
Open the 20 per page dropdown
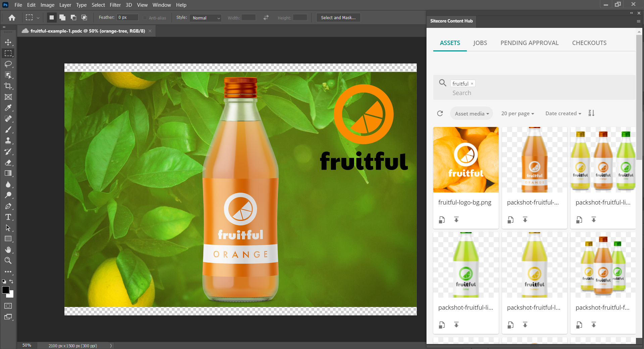click(x=517, y=114)
